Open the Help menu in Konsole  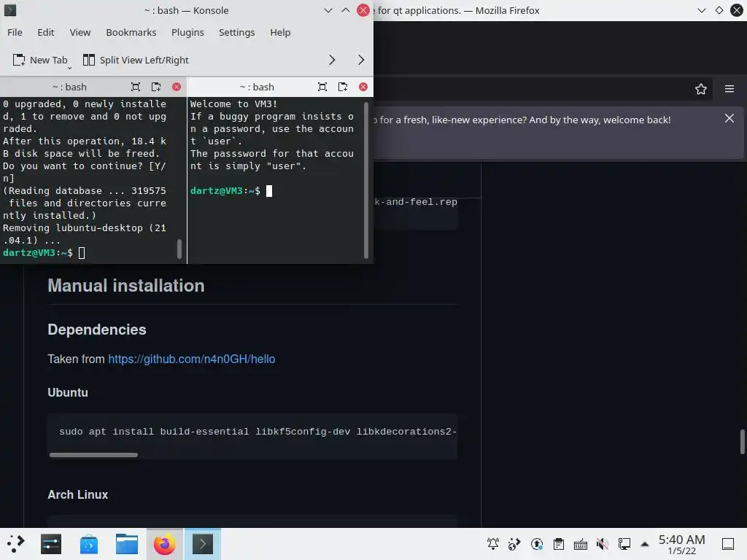point(280,32)
